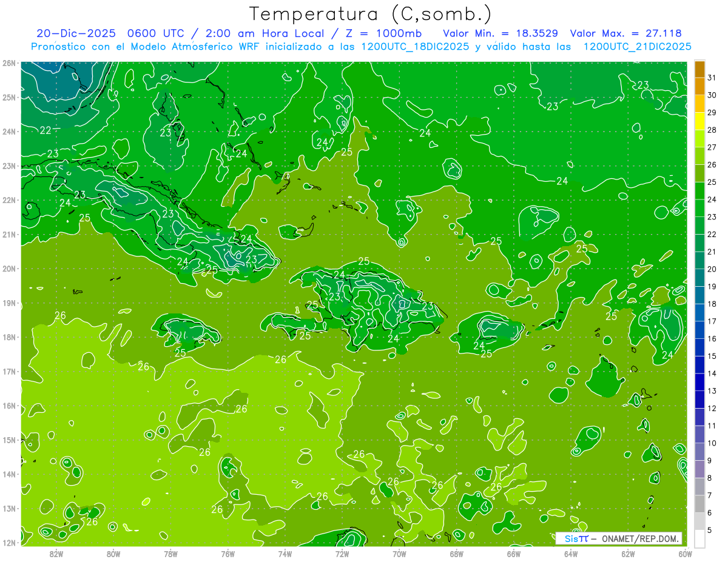Select the brown band above 31 on the legend
The width and height of the screenshot is (728, 562).
[x=699, y=69]
